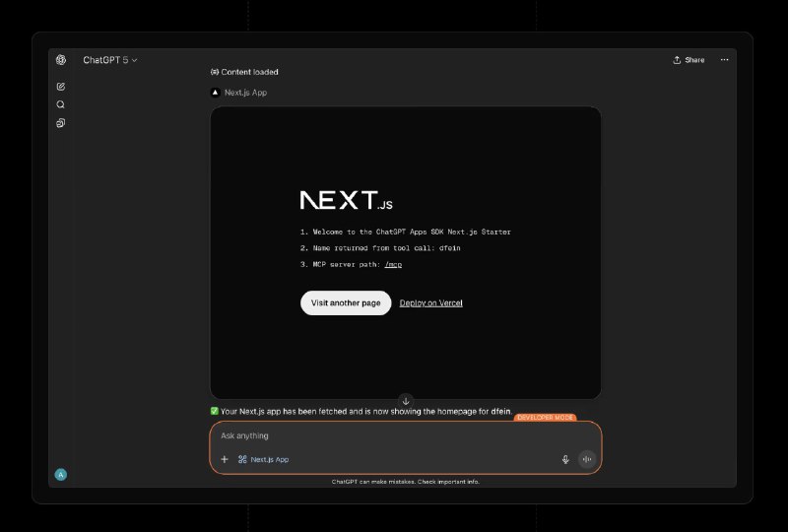Viewport: 788px width, 532px height.
Task: Click the Developer Mode badge
Action: coord(545,418)
